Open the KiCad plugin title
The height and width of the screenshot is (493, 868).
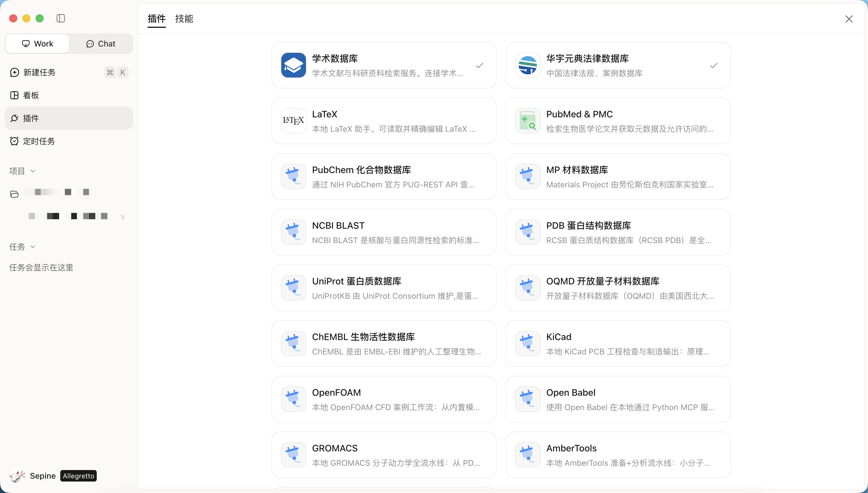pos(559,337)
